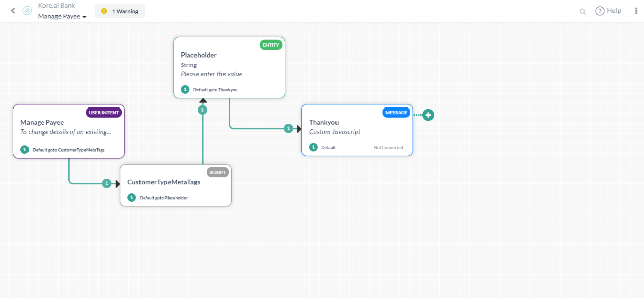Select the CustomerTypeMetaTags script node
644x298 pixels.
[176, 182]
